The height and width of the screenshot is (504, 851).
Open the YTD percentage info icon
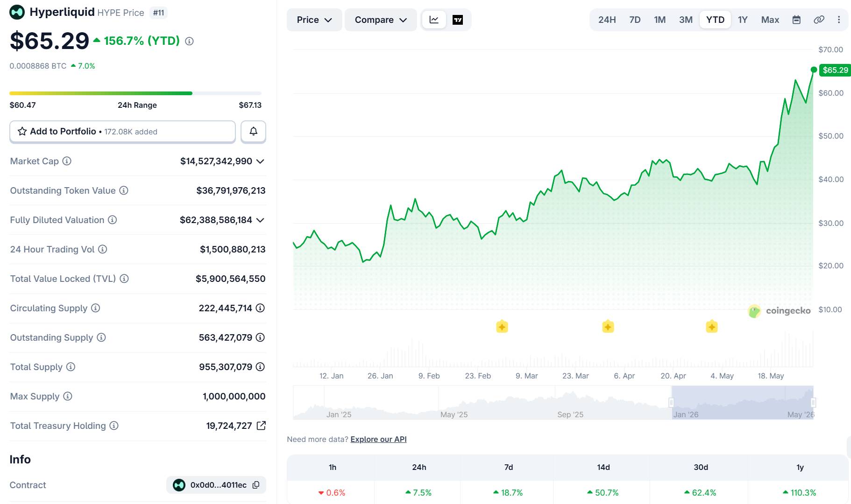(189, 41)
